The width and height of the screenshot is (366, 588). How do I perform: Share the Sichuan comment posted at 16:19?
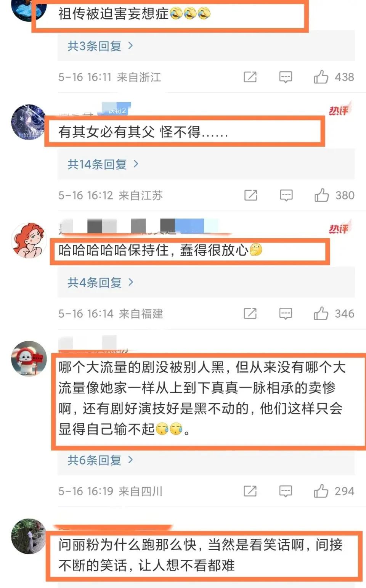click(250, 491)
